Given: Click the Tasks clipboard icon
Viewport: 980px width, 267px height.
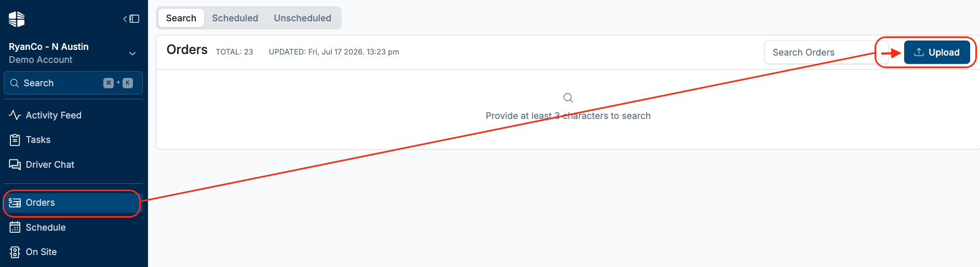Looking at the screenshot, I should [x=15, y=140].
